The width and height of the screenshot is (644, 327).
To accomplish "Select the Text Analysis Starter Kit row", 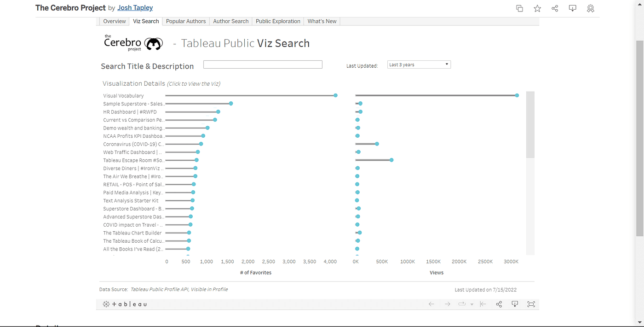I will point(131,200).
